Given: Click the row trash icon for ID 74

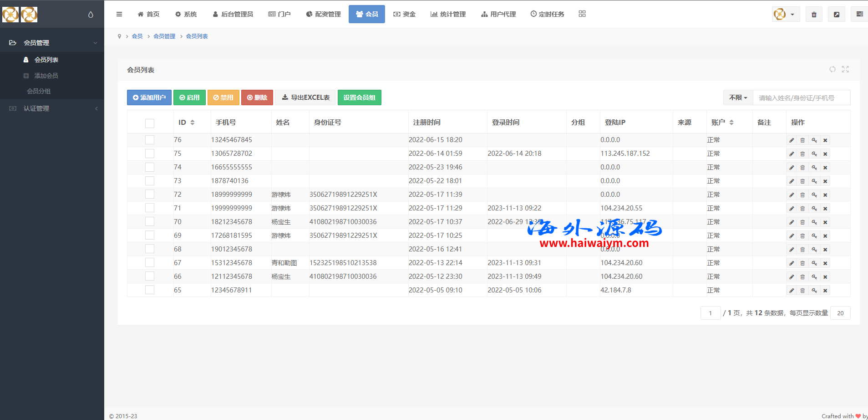Looking at the screenshot, I should tap(802, 168).
